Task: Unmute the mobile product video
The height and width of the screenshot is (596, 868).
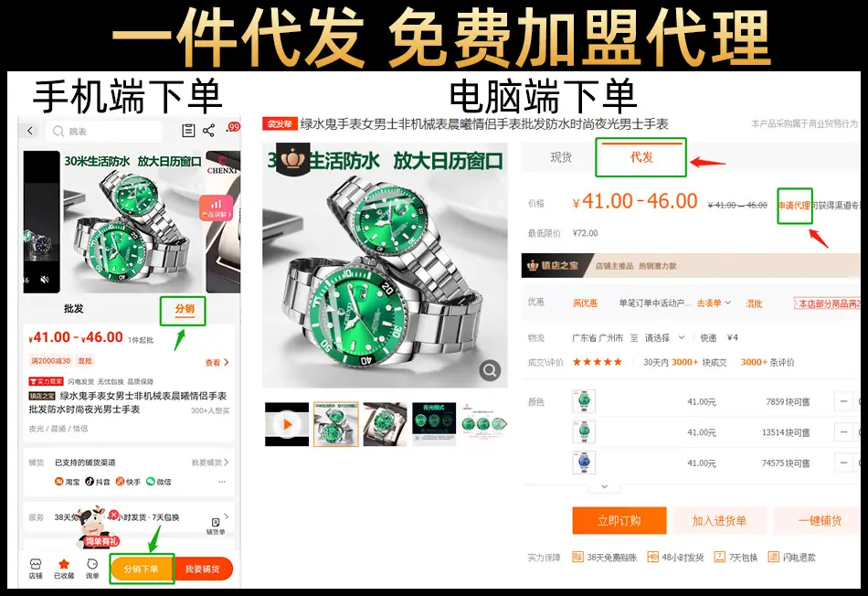Action: (45, 280)
